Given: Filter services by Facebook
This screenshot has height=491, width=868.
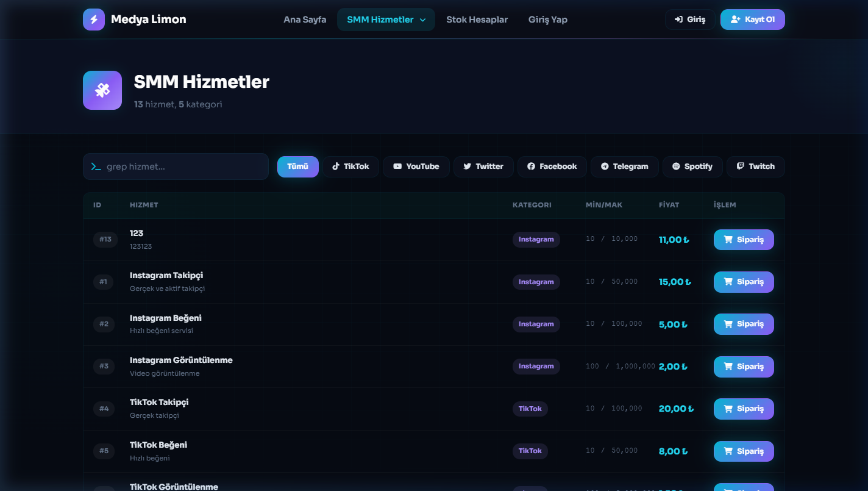Looking at the screenshot, I should click(552, 167).
